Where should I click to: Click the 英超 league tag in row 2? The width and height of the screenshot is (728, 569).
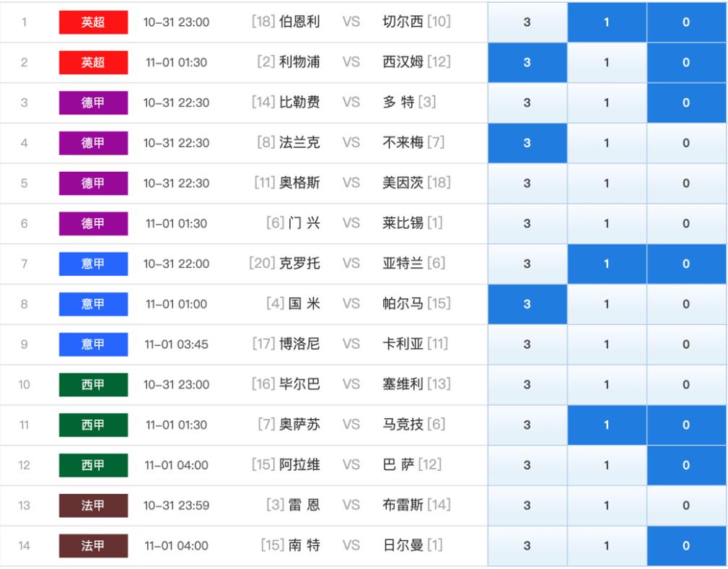pyautogui.click(x=93, y=62)
